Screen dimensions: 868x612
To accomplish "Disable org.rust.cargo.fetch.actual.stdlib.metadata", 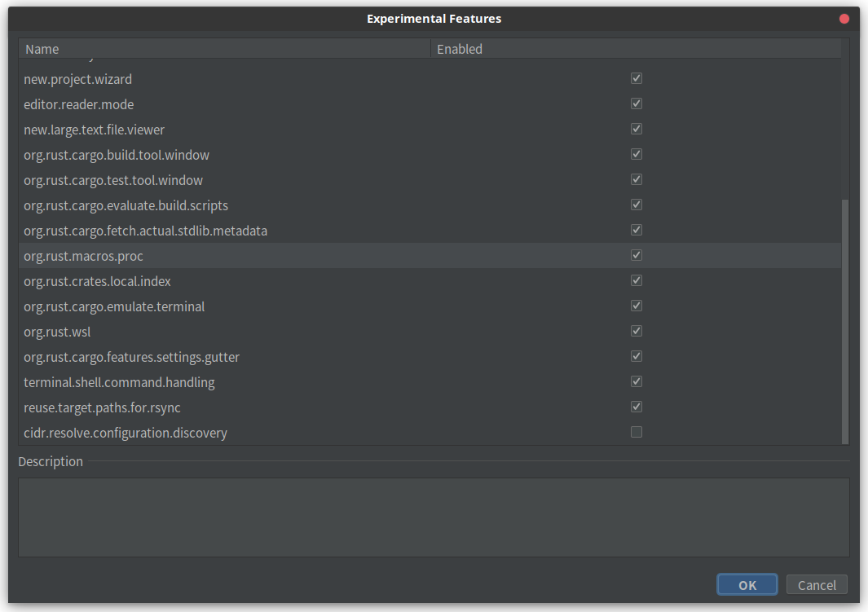I will (x=636, y=229).
